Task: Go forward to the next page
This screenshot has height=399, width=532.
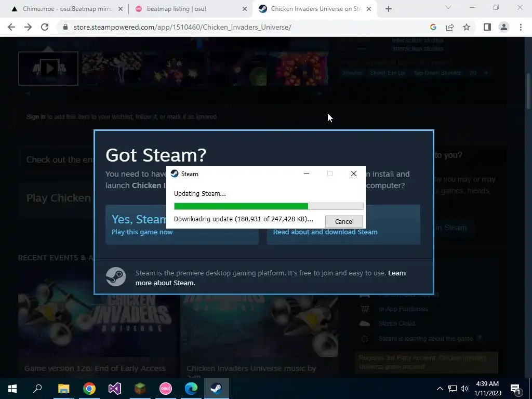Action: click(28, 27)
